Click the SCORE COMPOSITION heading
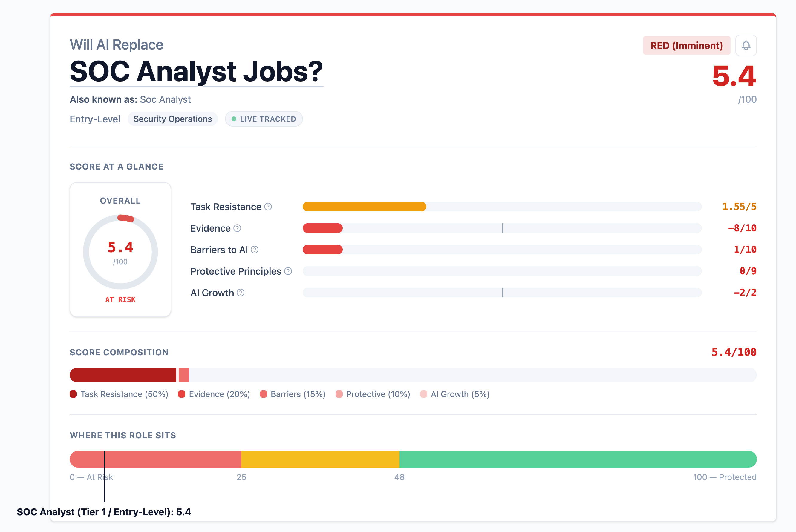Viewport: 796px width, 532px height. 119,352
